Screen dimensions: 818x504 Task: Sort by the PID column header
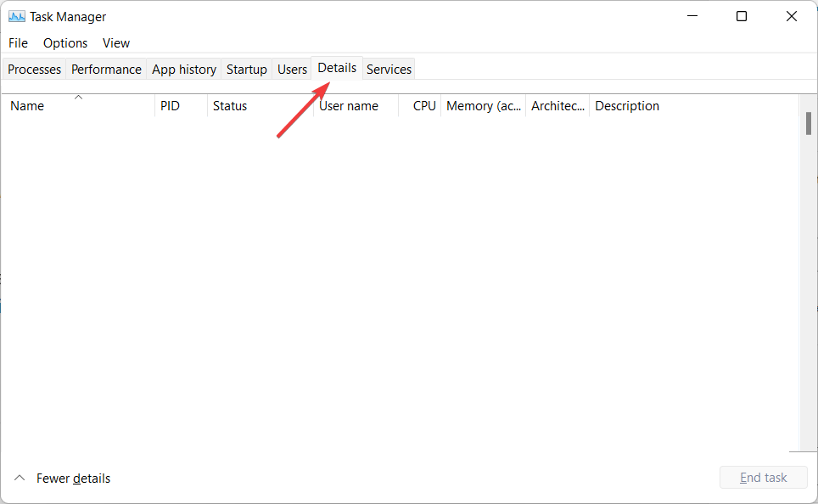(181, 106)
